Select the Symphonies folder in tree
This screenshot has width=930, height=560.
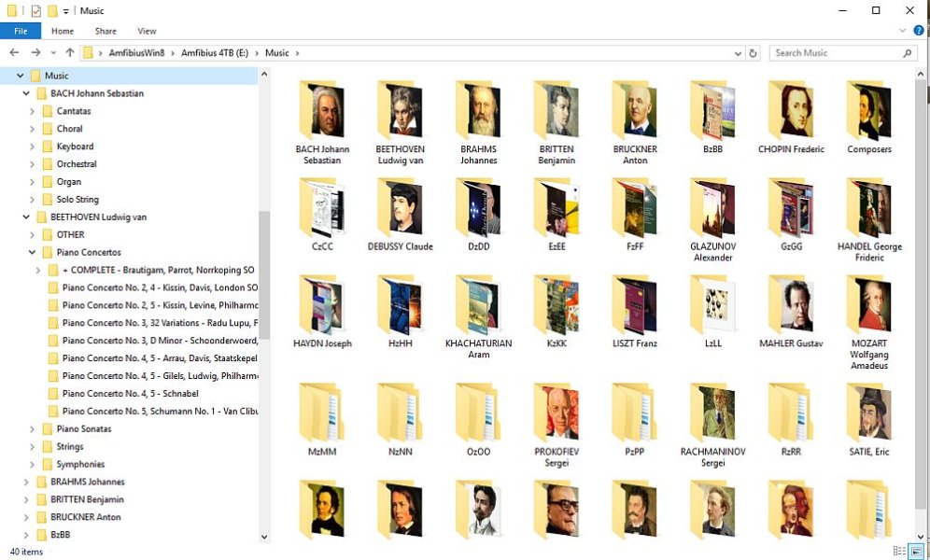pos(80,464)
